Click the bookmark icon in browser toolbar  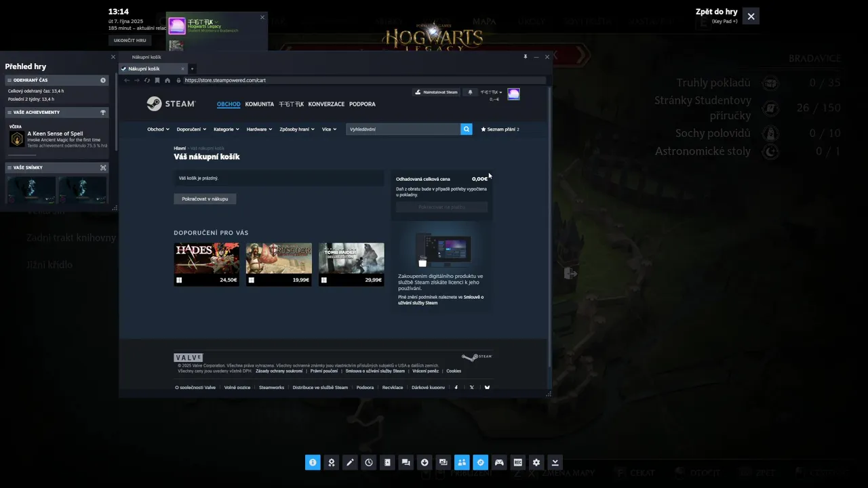157,80
